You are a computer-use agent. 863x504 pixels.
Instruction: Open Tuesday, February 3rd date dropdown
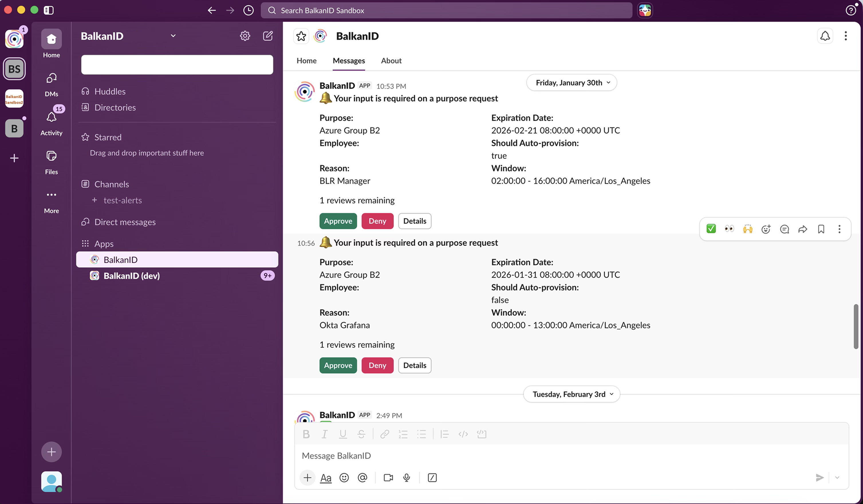pos(571,394)
